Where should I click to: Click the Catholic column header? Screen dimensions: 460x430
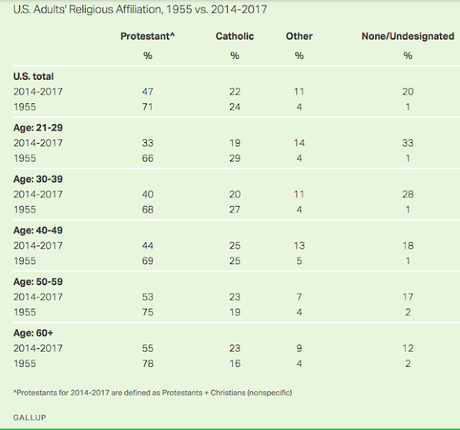pyautogui.click(x=235, y=36)
